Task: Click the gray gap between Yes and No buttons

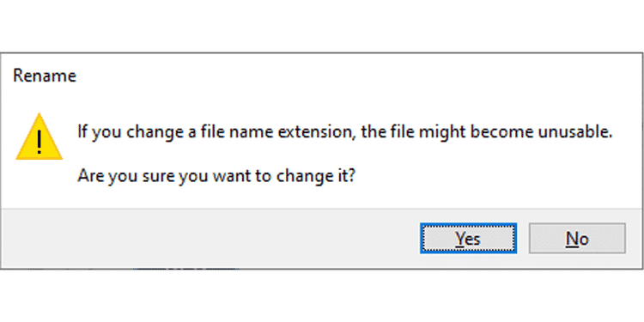Action: [x=523, y=238]
